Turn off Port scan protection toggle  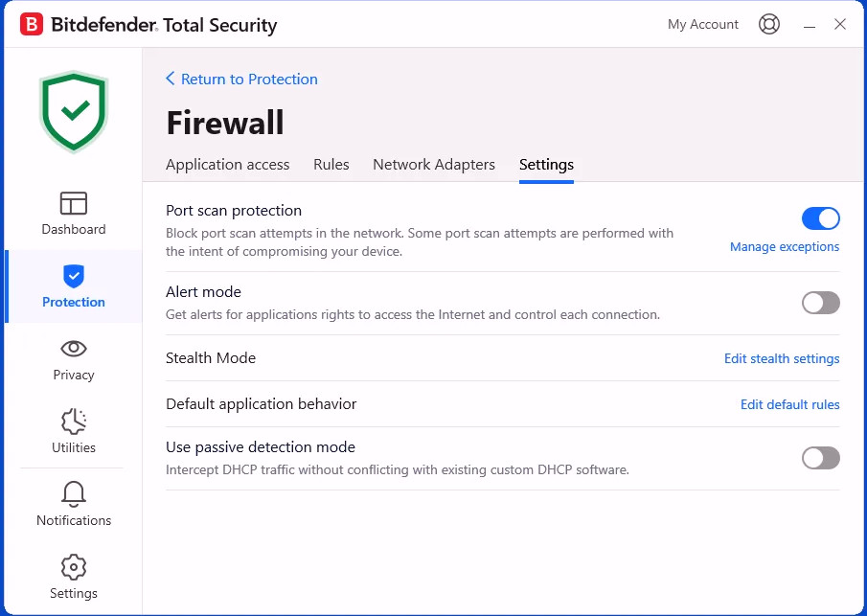pyautogui.click(x=821, y=218)
